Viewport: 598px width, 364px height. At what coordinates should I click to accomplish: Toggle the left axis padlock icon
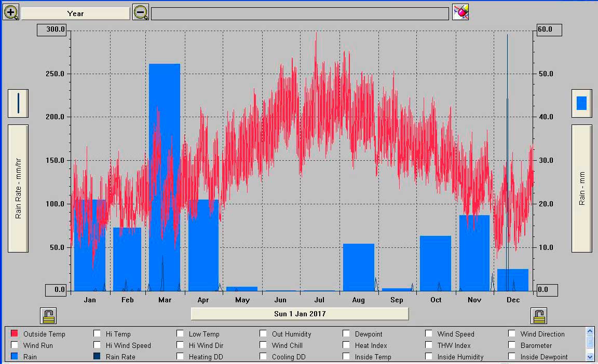click(48, 316)
